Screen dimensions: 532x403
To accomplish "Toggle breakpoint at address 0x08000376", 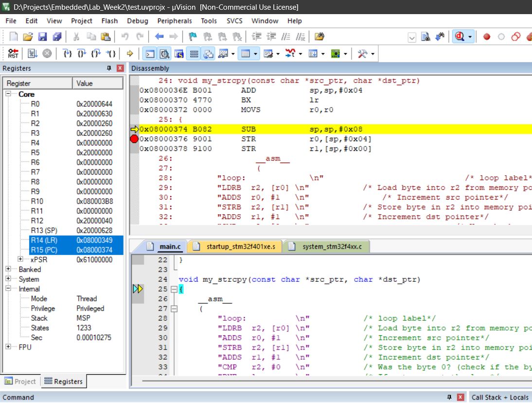I will [x=134, y=139].
